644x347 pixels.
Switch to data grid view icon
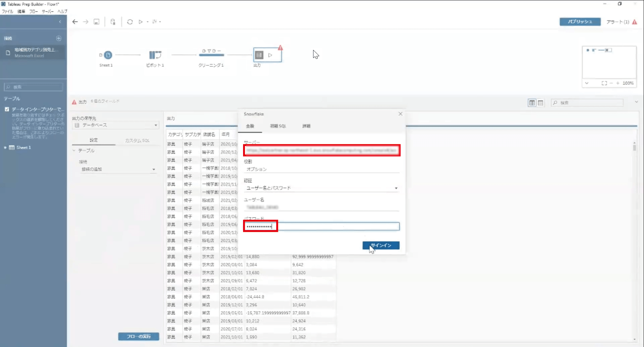pyautogui.click(x=540, y=103)
